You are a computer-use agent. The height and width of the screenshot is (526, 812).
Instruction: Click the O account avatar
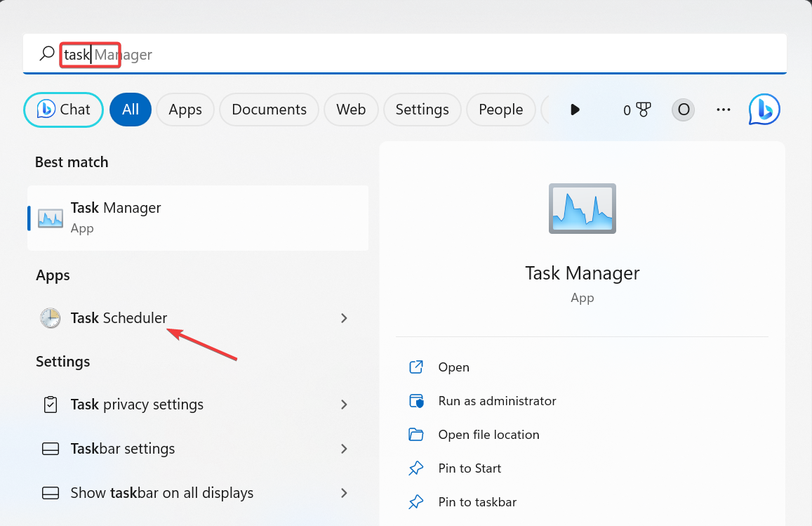coord(683,110)
